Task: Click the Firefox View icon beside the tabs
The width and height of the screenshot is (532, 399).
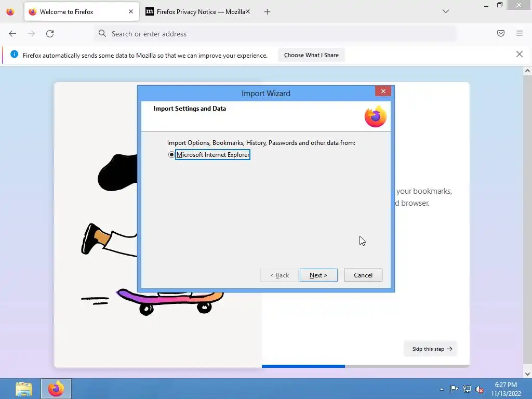Action: tap(10, 12)
